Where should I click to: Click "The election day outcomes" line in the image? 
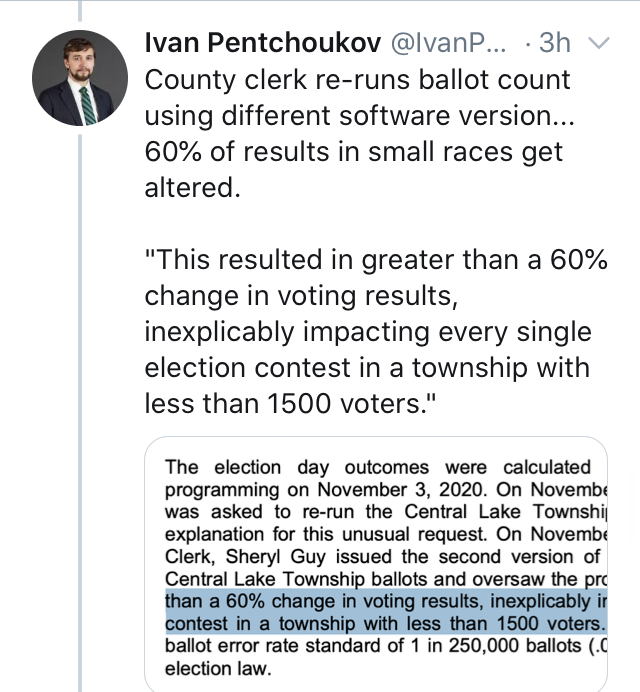(297, 467)
